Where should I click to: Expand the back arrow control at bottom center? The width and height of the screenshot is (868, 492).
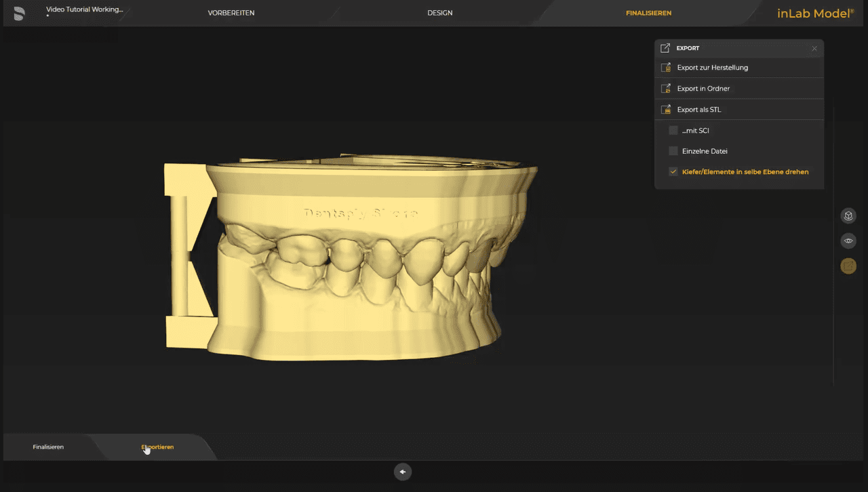[403, 472]
